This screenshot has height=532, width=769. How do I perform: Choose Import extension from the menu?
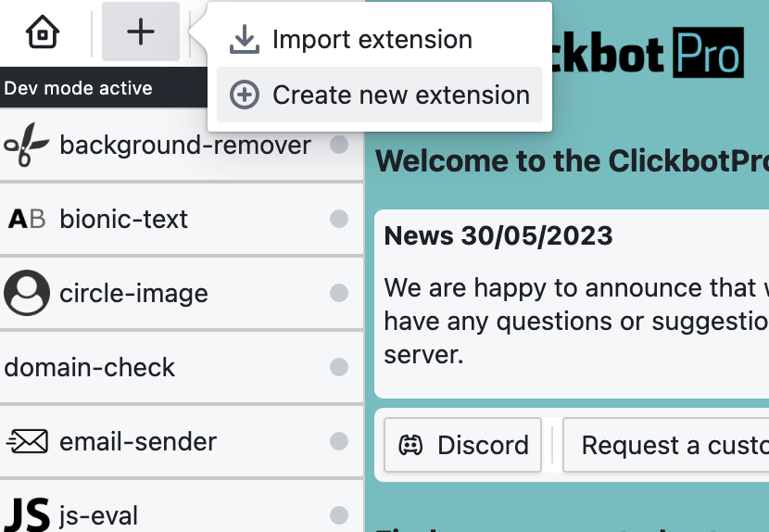coord(380,39)
